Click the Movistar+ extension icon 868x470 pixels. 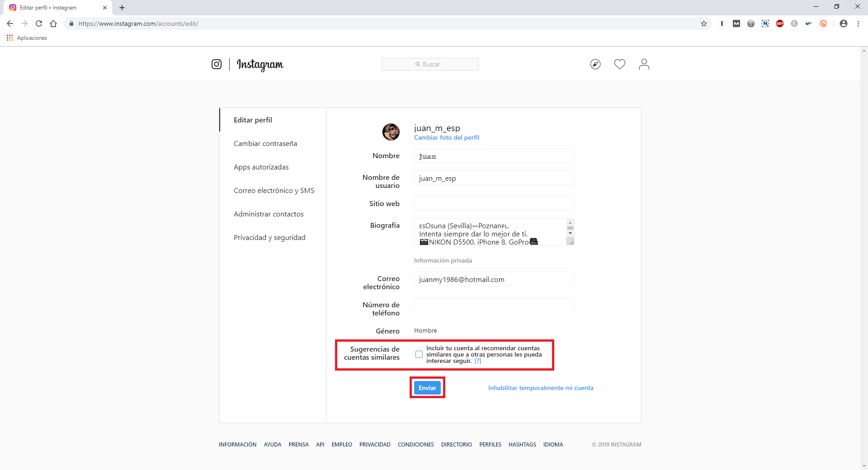click(x=809, y=23)
